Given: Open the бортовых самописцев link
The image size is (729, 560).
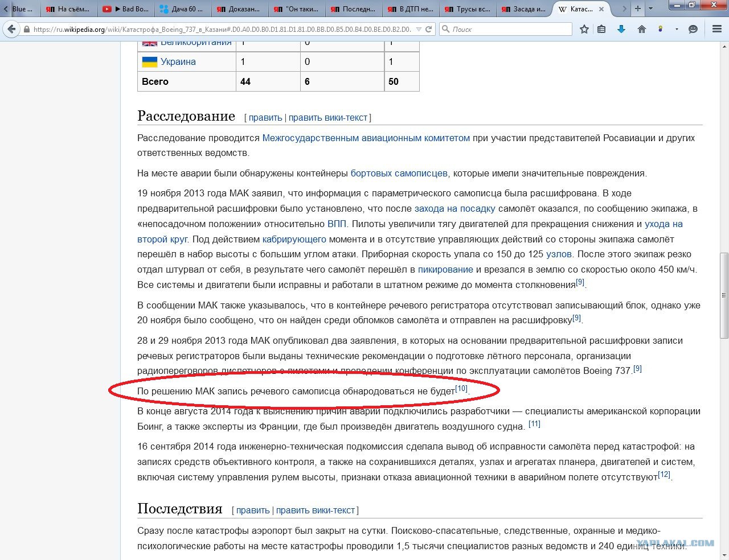Looking at the screenshot, I should 399,173.
